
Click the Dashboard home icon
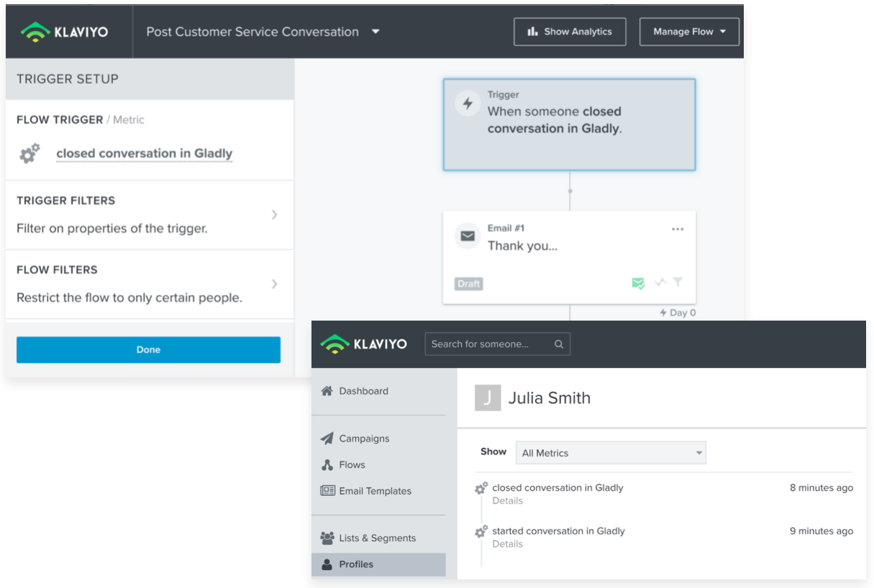(x=327, y=391)
